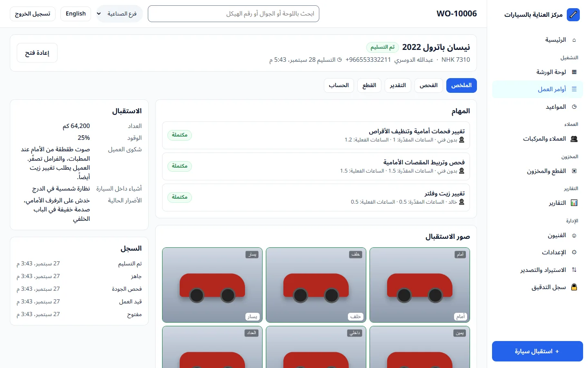Viewport: 588px width, 368px height.
Task: Open العملاء والمركبات from sidebar
Action: click(x=537, y=139)
